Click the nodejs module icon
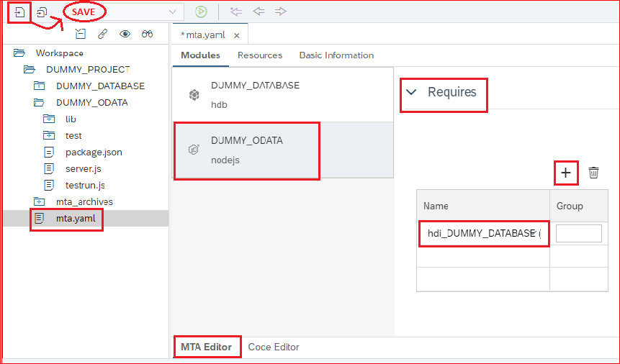Viewport: 620px width, 364px height. click(x=194, y=150)
